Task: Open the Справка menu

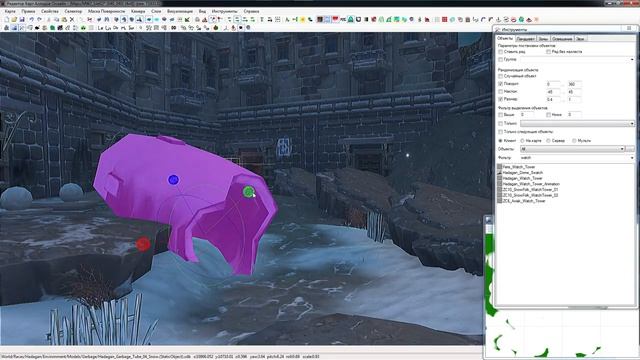Action: (251, 11)
